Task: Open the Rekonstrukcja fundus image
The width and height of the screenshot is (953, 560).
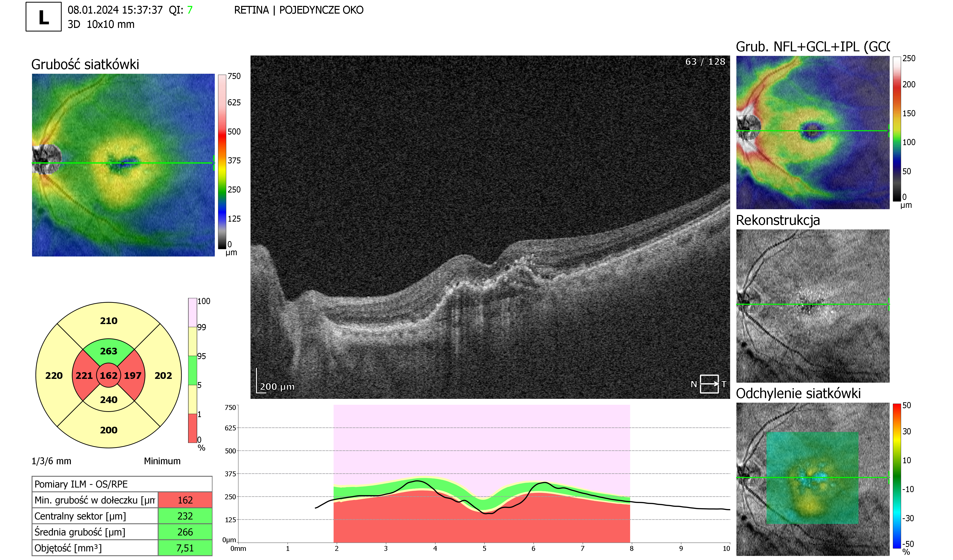Action: [813, 306]
